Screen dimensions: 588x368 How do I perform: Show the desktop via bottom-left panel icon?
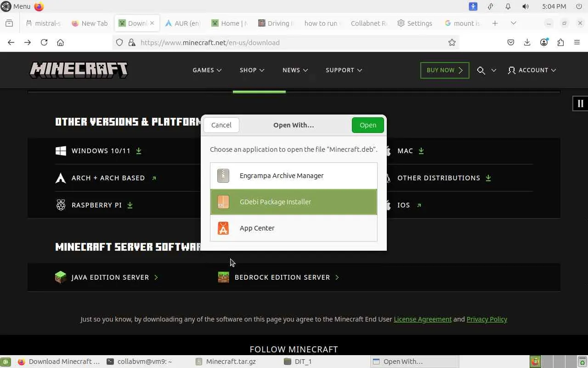(x=6, y=362)
